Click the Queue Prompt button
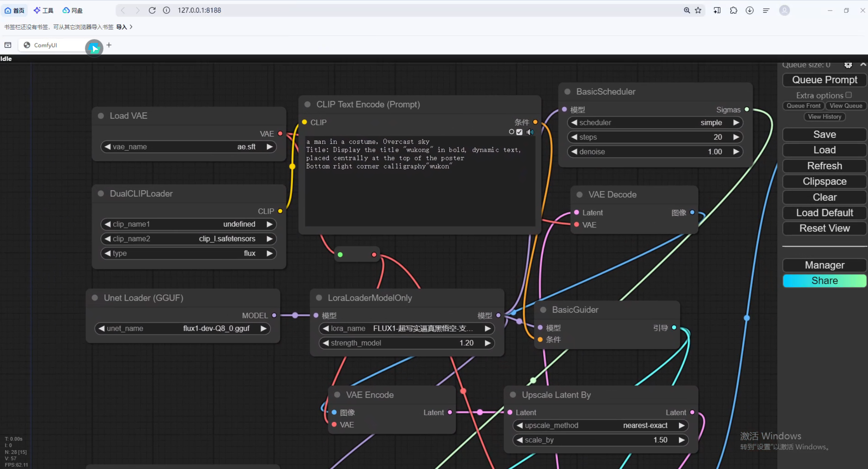Viewport: 868px width, 469px height. tap(824, 80)
